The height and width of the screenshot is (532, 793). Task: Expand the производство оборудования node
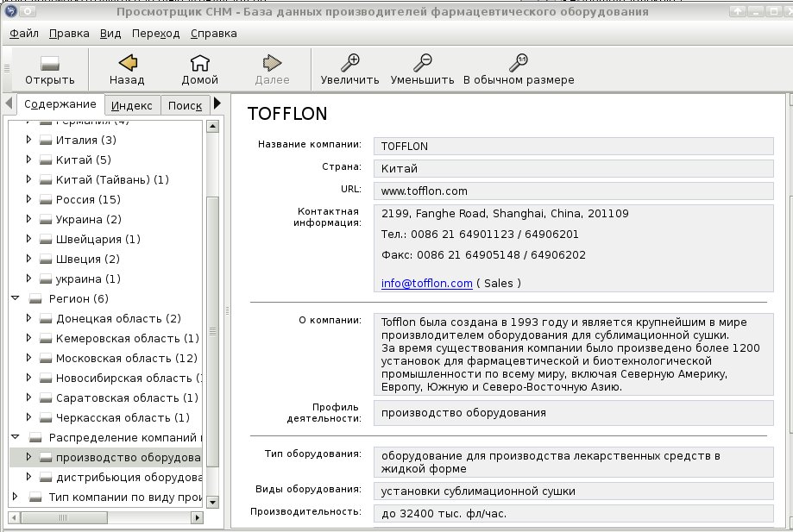(28, 457)
